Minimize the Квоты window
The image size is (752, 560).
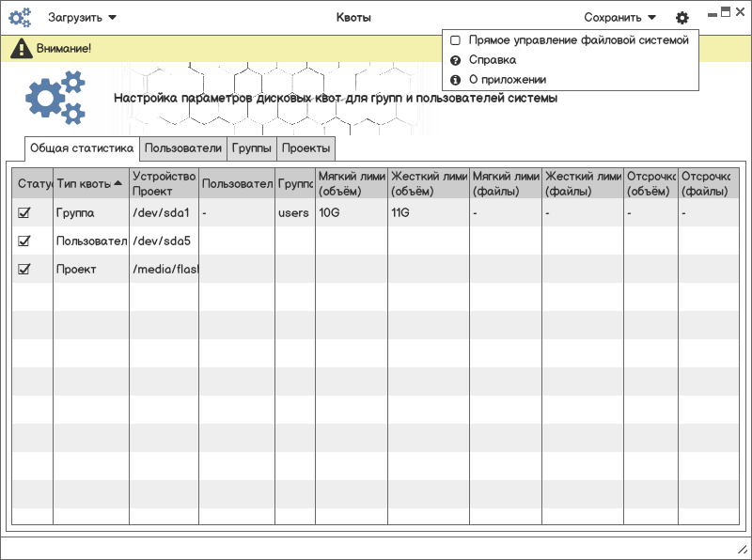coord(713,15)
